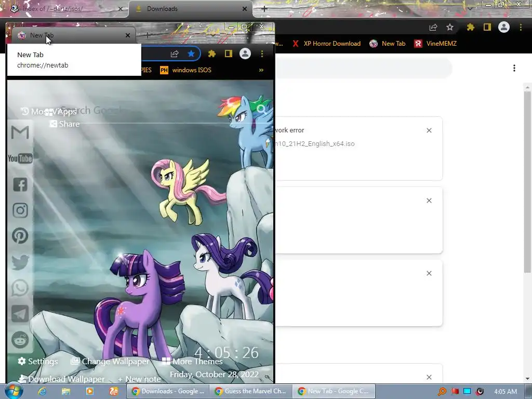Bookmark star in the Downloads window

click(x=450, y=27)
